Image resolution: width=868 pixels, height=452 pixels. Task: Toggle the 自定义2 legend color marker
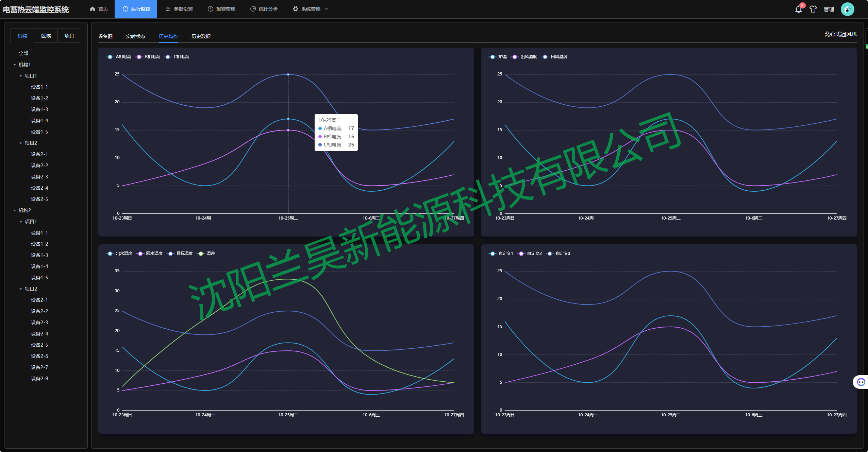pyautogui.click(x=521, y=254)
